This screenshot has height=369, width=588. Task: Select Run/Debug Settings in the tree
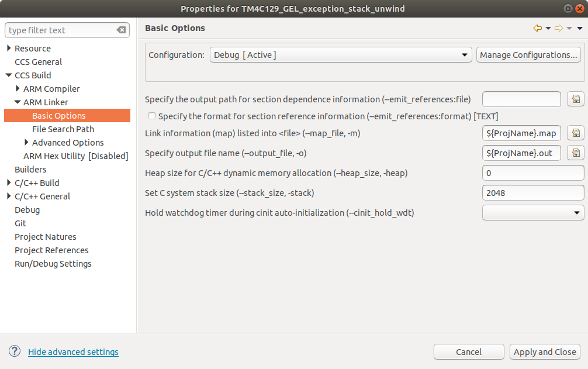(x=53, y=264)
